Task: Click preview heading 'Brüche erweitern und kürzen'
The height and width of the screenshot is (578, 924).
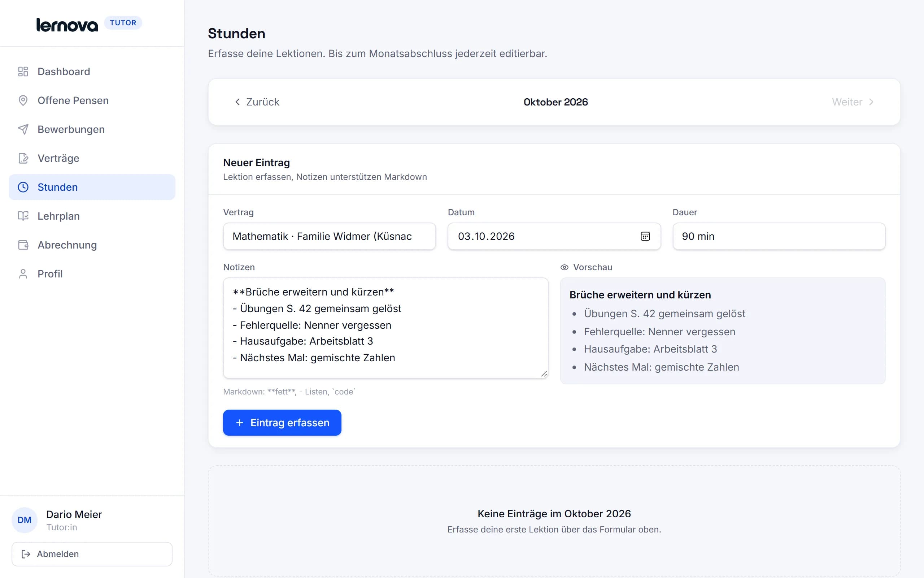Action: pyautogui.click(x=640, y=295)
